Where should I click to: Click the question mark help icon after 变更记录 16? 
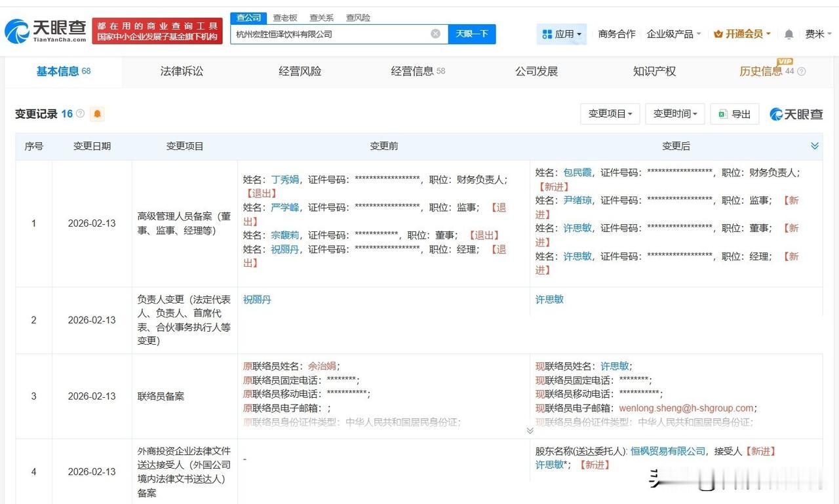(80, 113)
